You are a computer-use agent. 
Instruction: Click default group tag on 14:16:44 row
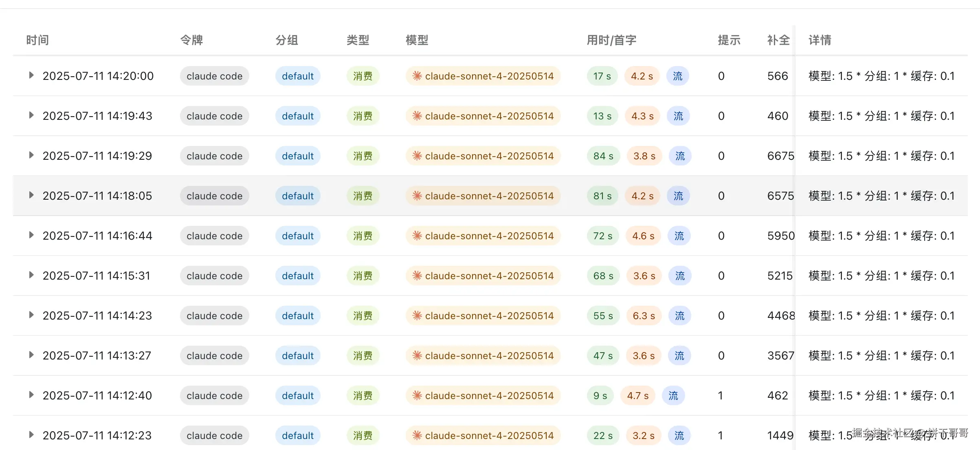pos(298,236)
